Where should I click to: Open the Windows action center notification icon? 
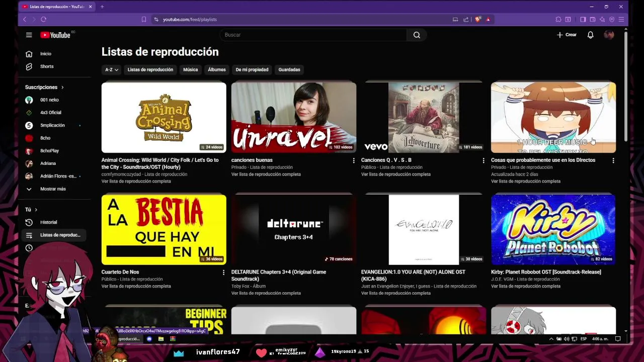click(618, 339)
